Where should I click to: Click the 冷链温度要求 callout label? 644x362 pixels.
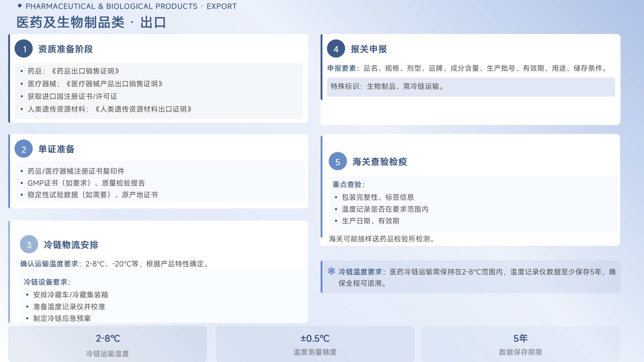360,272
